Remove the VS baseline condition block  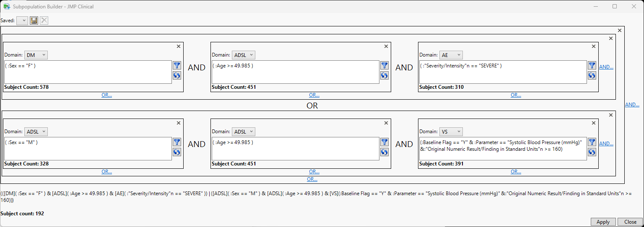(x=593, y=123)
